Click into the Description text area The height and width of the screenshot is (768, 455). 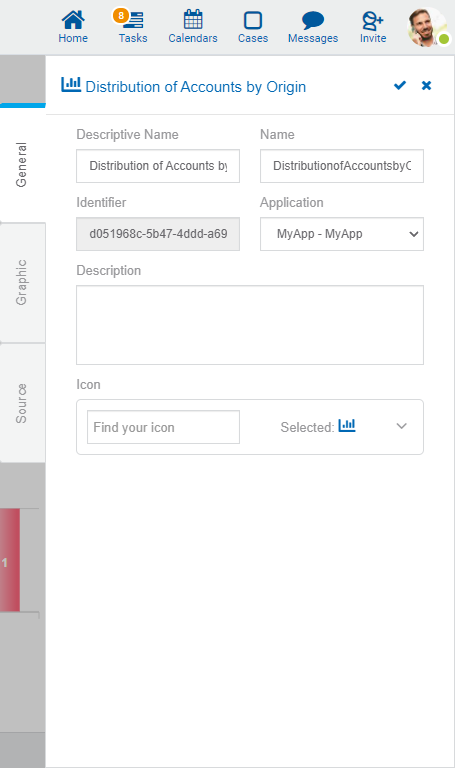click(x=250, y=325)
